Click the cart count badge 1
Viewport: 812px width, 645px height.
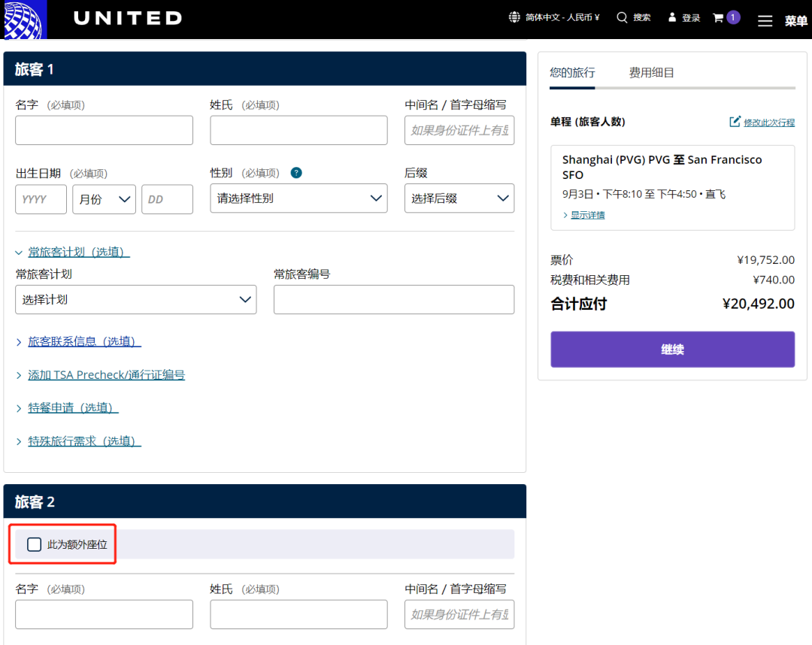[x=733, y=17]
